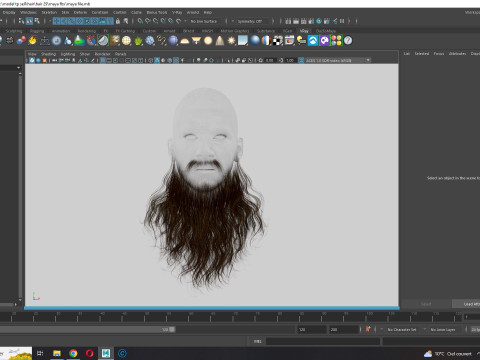Click the Load Attributes button
The height and width of the screenshot is (360, 480).
point(467,304)
